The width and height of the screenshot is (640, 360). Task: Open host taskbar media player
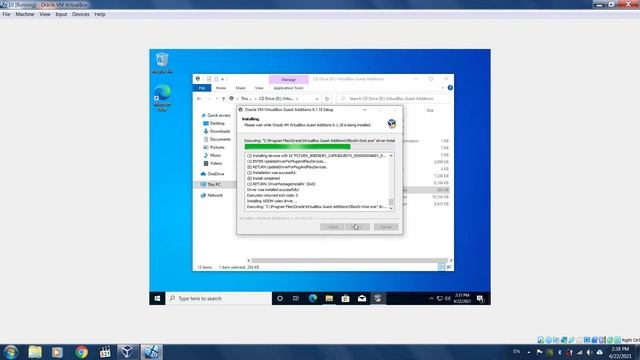point(57,352)
